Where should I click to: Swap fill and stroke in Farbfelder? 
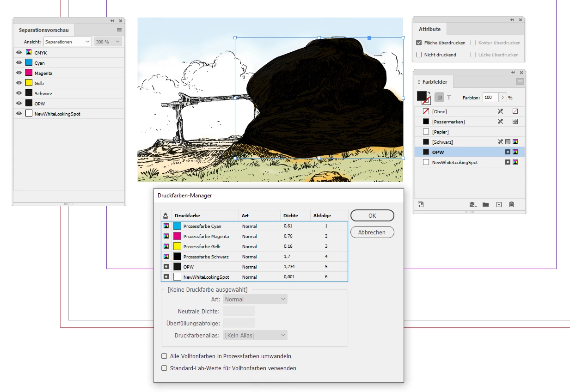[429, 93]
